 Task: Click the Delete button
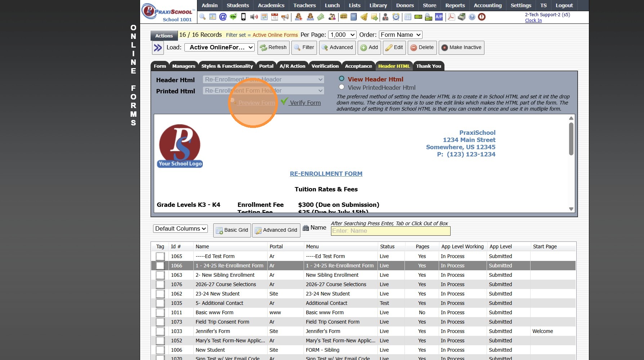pyautogui.click(x=422, y=48)
